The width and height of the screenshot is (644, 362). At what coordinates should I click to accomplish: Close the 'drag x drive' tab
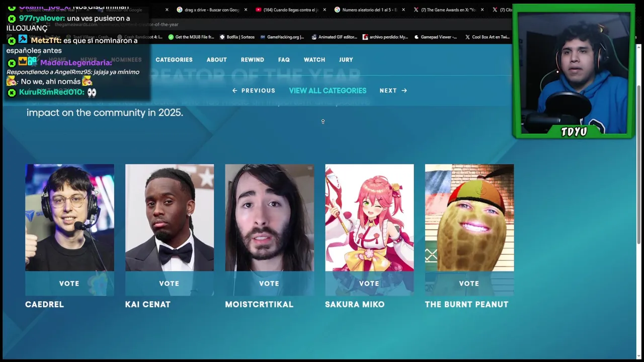click(x=246, y=10)
